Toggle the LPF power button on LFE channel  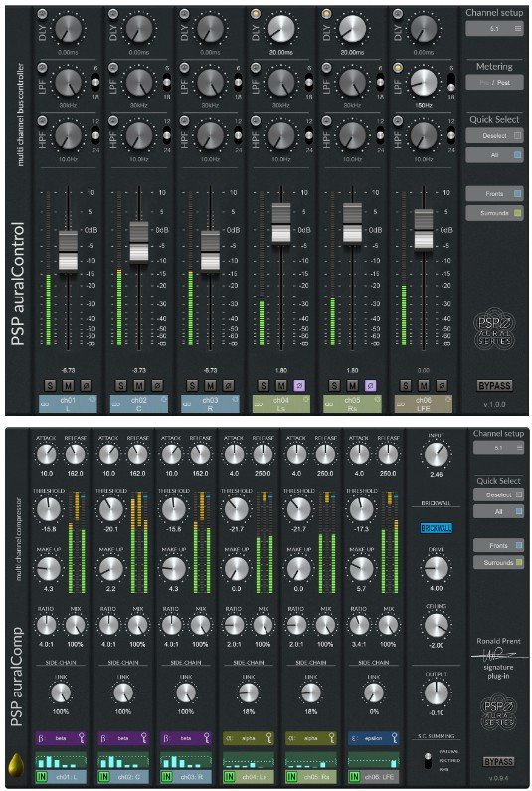click(398, 67)
